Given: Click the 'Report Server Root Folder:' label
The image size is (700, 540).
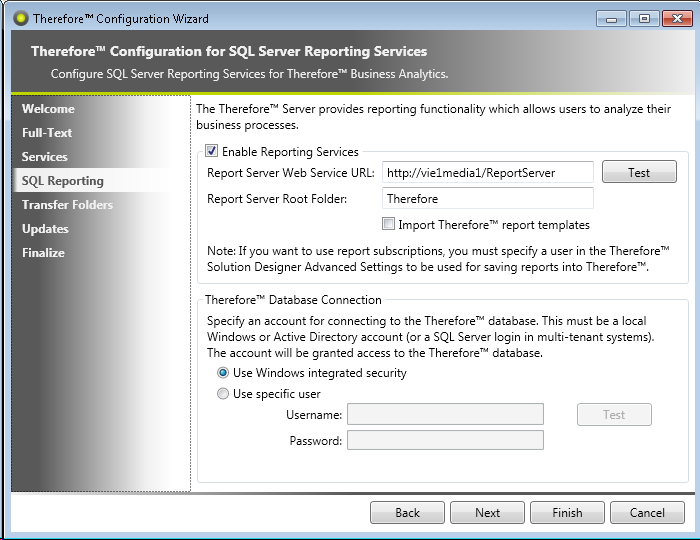Looking at the screenshot, I should (x=277, y=199).
